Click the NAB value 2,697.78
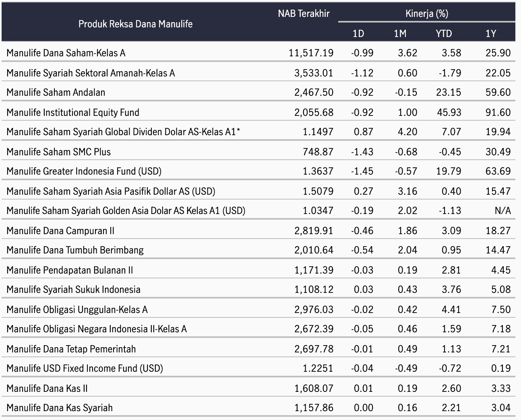521x420 pixels. pos(314,349)
